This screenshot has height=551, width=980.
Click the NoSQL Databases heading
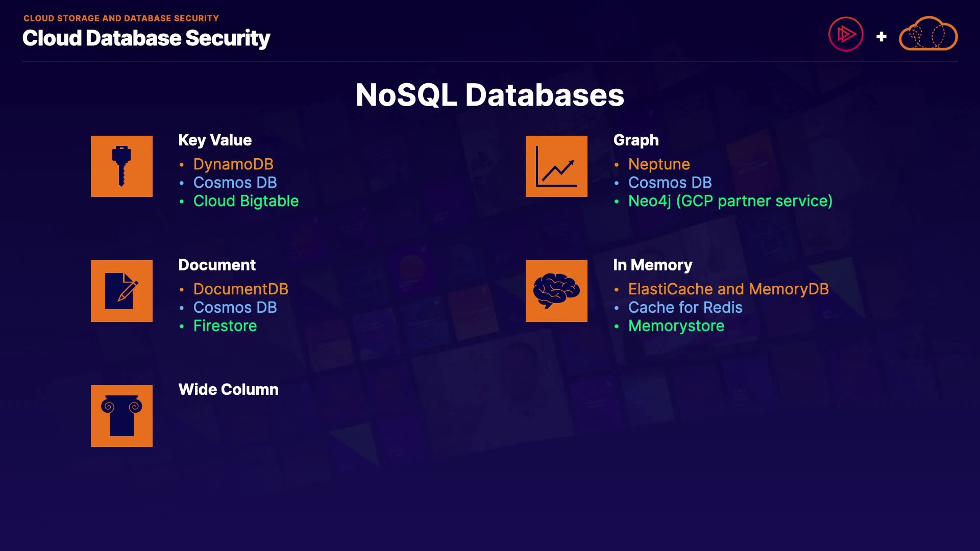tap(489, 95)
